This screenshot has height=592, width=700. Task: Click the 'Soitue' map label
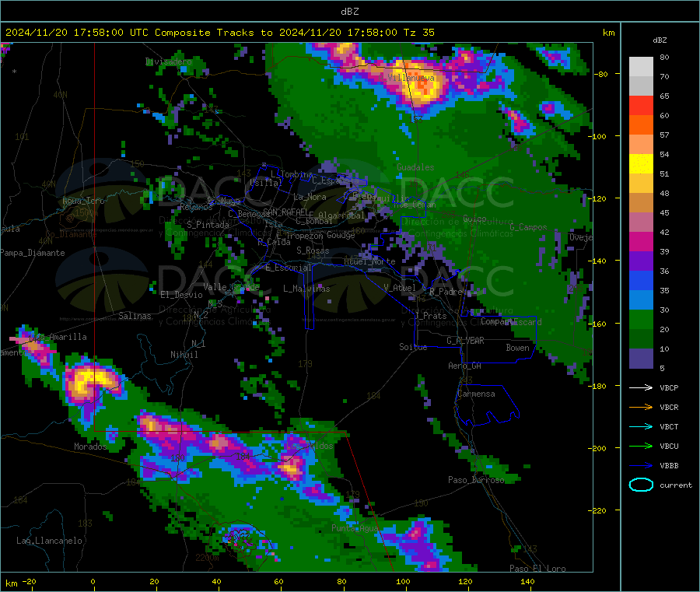coord(413,347)
